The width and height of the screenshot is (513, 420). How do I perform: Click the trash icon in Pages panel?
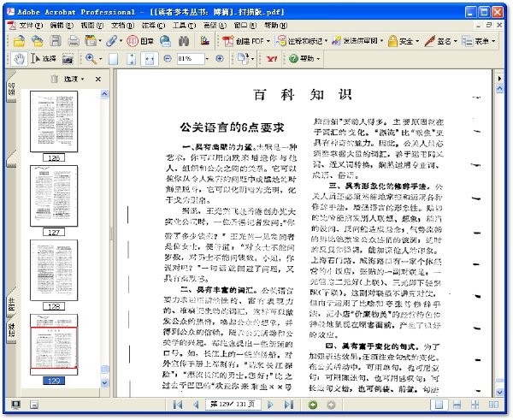[x=55, y=79]
